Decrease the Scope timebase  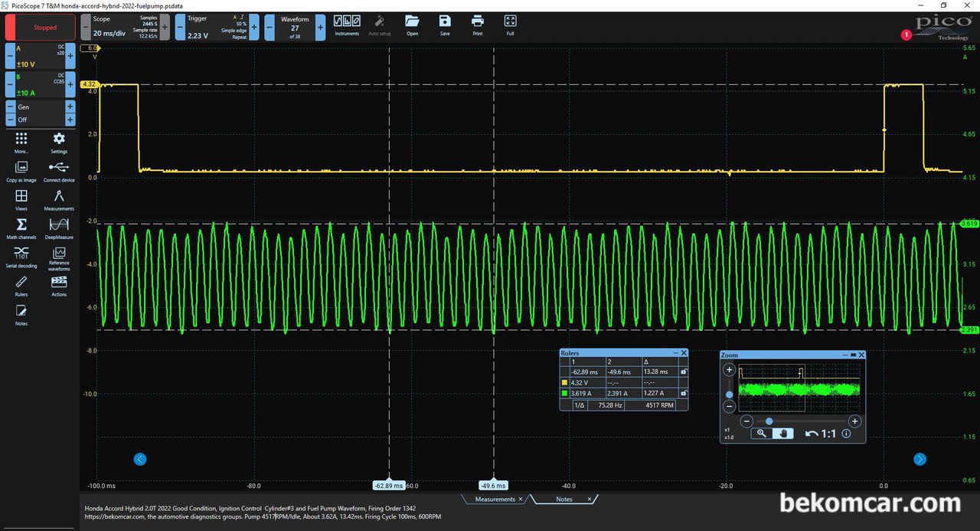click(x=85, y=28)
